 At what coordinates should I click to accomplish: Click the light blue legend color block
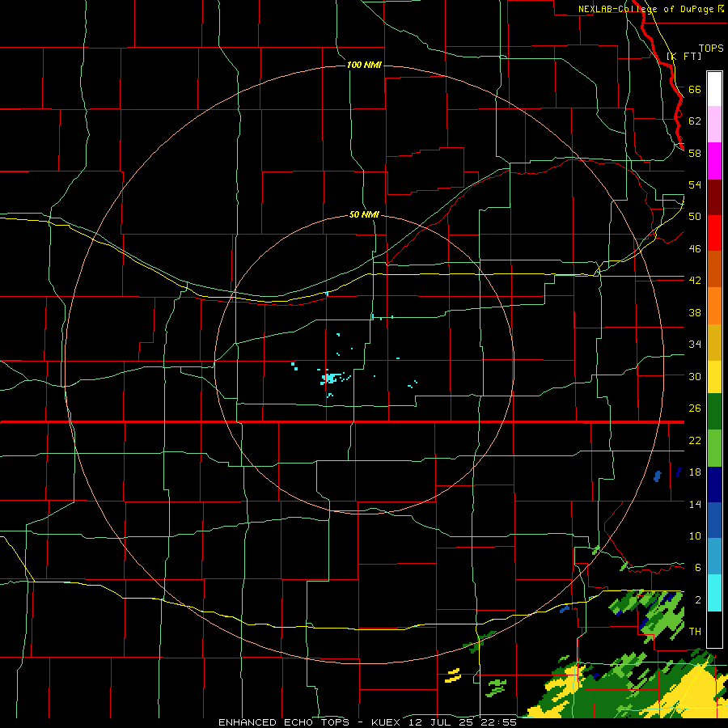pos(714,557)
